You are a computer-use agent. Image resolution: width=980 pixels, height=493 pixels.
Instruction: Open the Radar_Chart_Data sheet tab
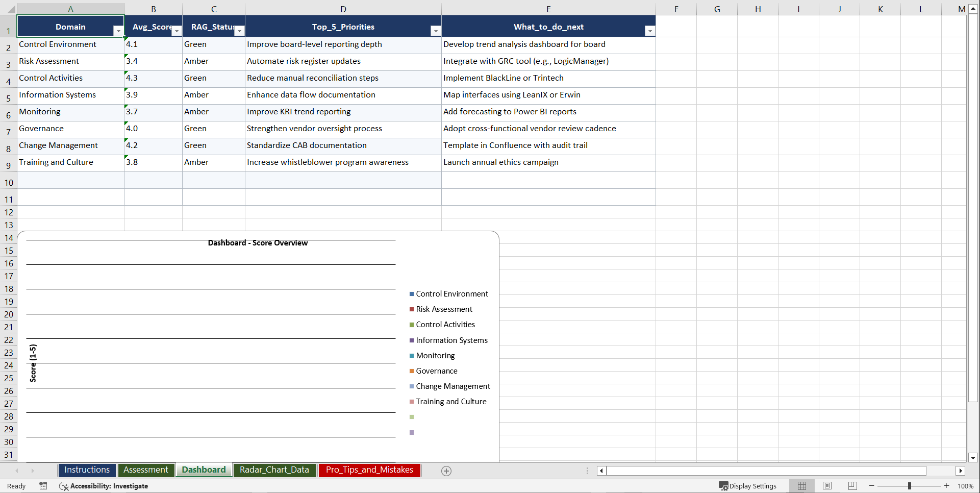pyautogui.click(x=274, y=470)
